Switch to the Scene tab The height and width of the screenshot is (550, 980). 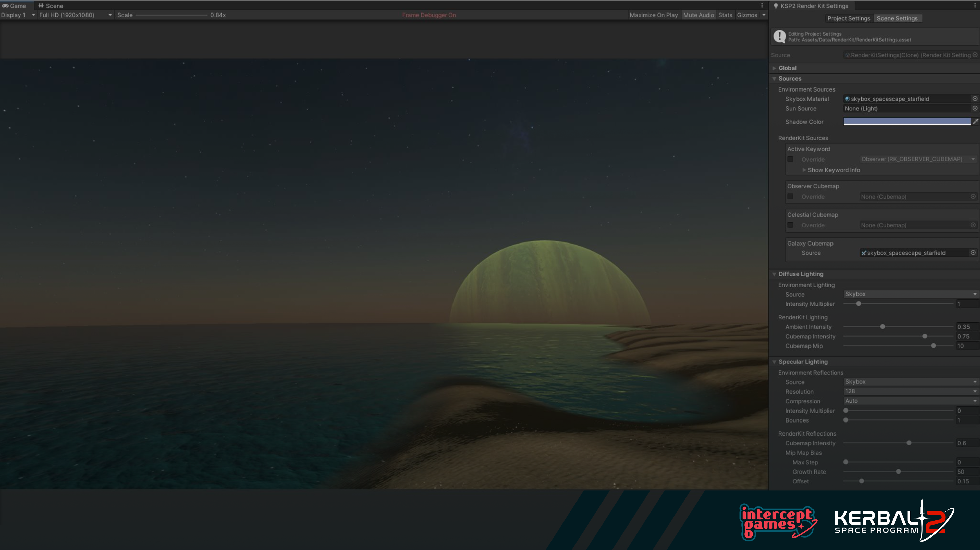point(51,6)
